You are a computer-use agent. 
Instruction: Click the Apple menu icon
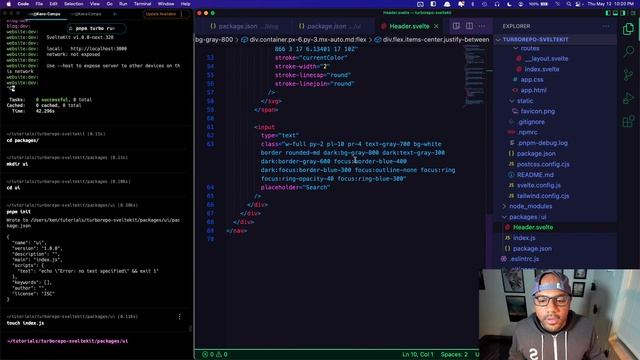coord(9,4)
